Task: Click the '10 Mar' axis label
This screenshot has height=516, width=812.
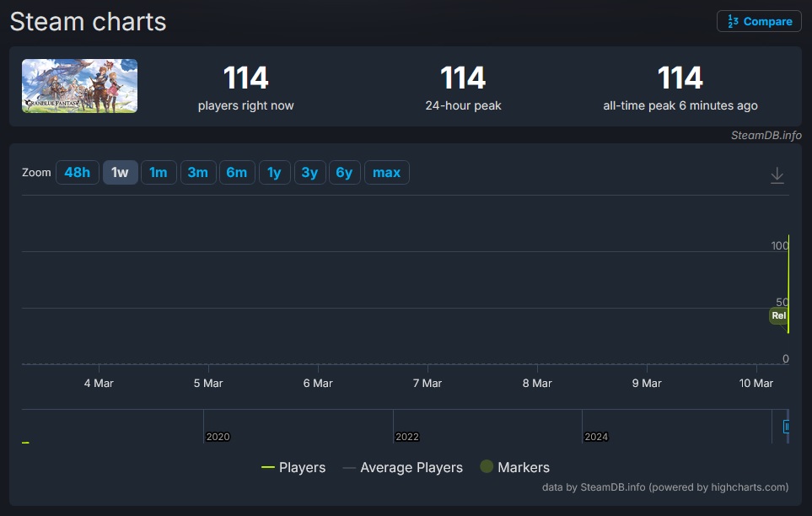Action: (756, 384)
